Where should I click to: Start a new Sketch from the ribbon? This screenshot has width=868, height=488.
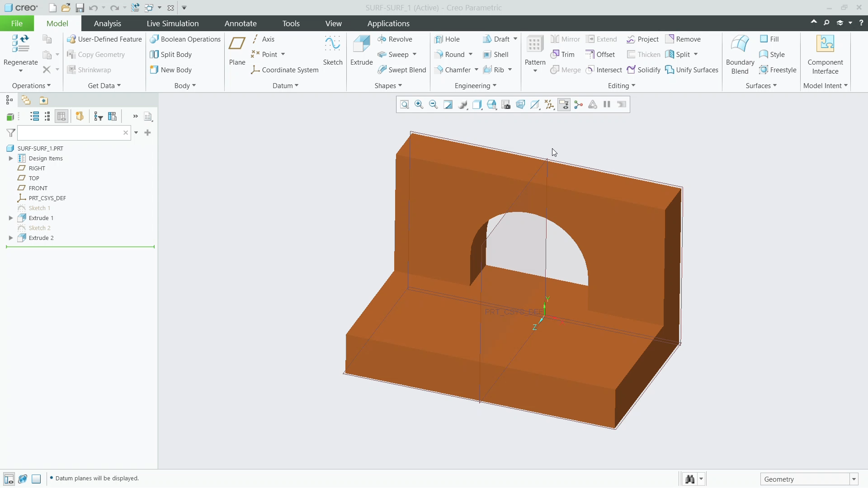click(333, 50)
